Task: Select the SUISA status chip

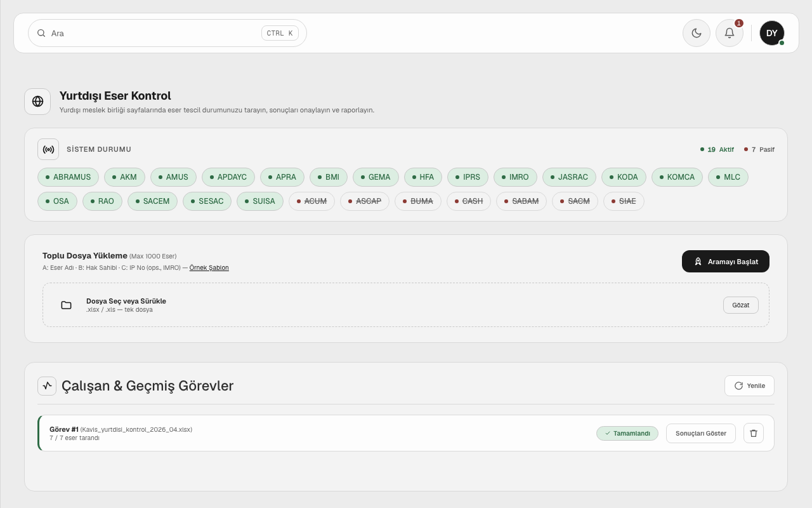Action: pos(260,201)
